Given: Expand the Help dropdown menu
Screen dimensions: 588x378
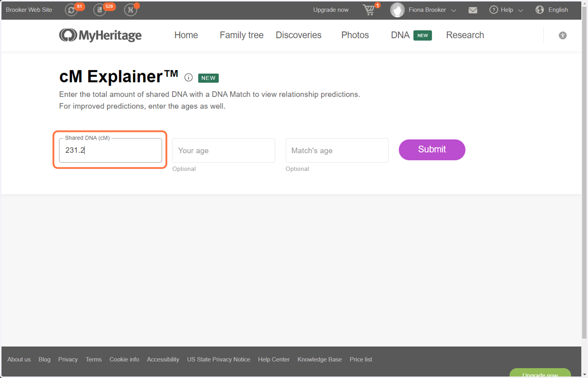Looking at the screenshot, I should [x=520, y=10].
